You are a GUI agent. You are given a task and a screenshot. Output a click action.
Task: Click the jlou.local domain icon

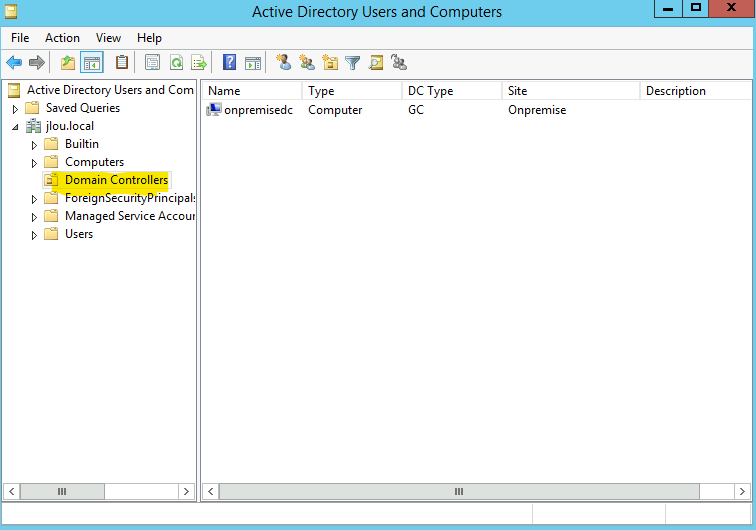click(33, 126)
